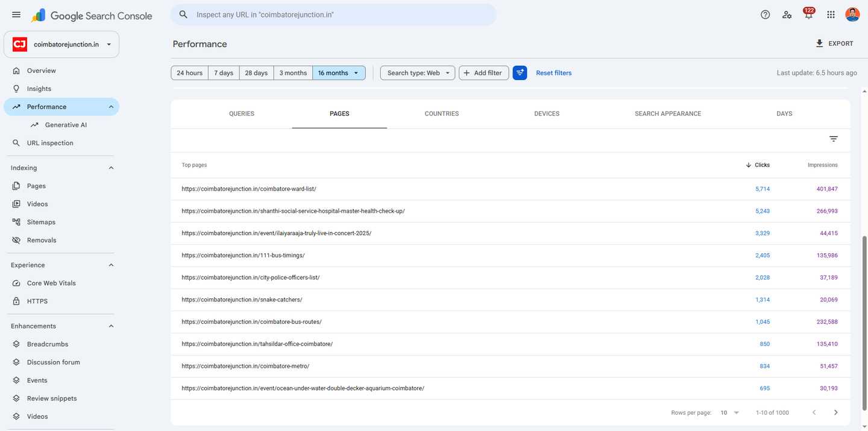Viewport: 868px width, 431px height.
Task: Click inside the Inspect any URL field
Action: point(333,14)
